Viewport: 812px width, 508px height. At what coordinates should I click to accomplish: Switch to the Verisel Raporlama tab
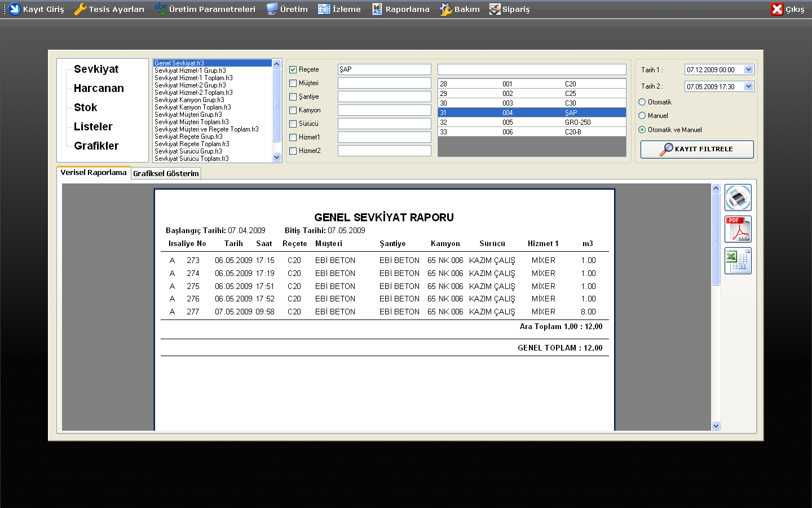pyautogui.click(x=94, y=173)
